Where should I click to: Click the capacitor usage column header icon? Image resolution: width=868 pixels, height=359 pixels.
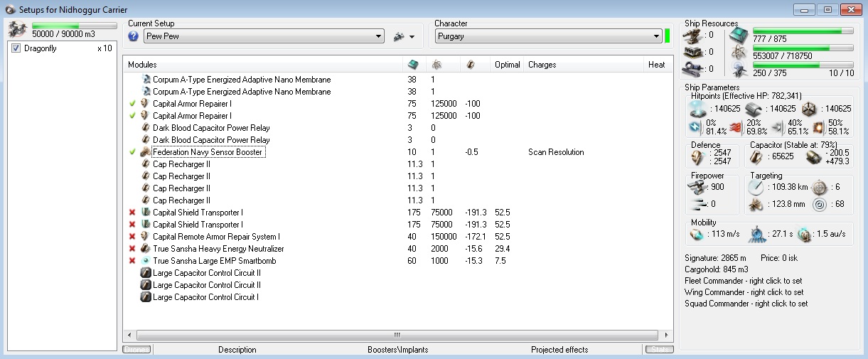tap(471, 65)
